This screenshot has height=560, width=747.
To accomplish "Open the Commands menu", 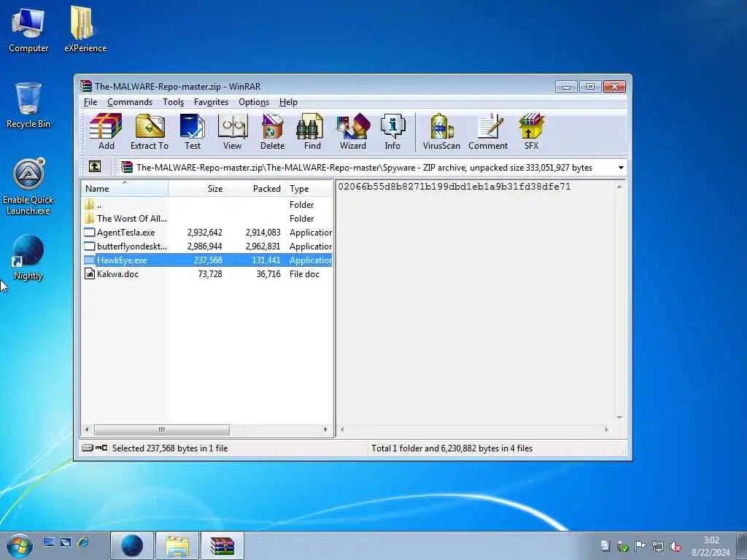I will pos(130,102).
